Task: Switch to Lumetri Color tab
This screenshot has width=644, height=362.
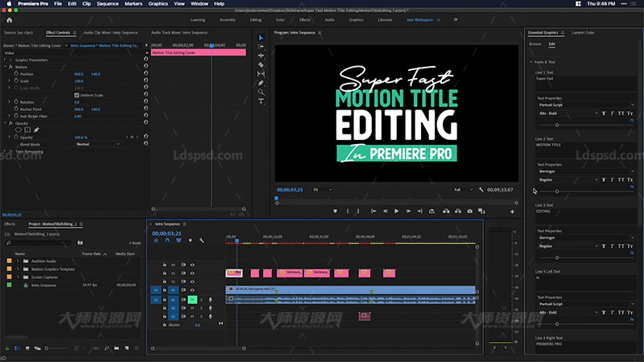Action: click(583, 32)
